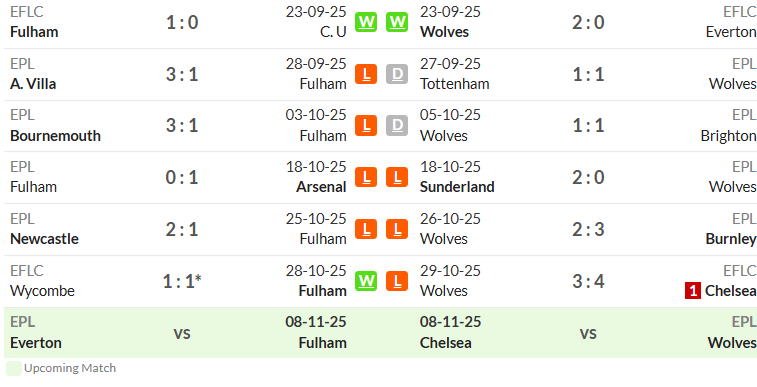The height and width of the screenshot is (387, 757).
Task: Open the Newcastle 2:1 Fulham score
Action: click(182, 230)
